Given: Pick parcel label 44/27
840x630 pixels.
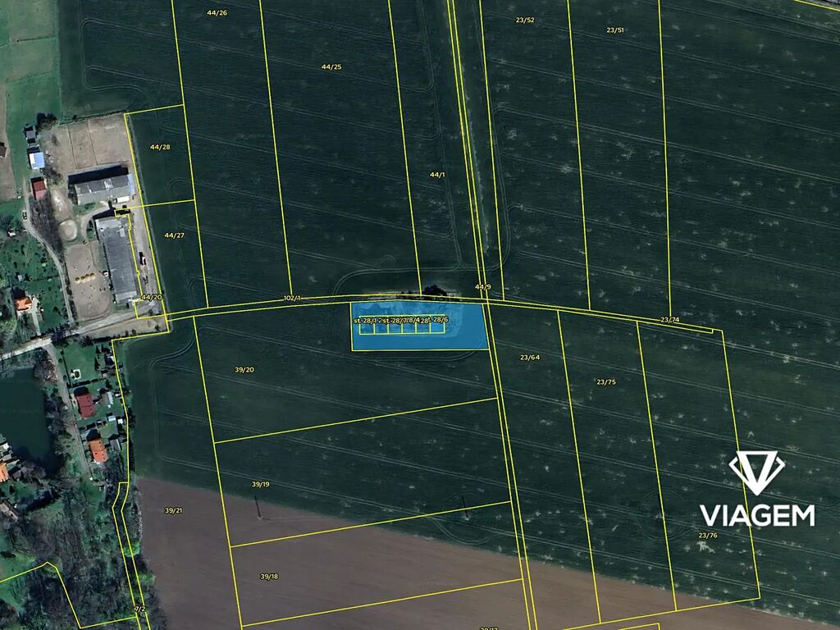Looking at the screenshot, I should pos(174,235).
